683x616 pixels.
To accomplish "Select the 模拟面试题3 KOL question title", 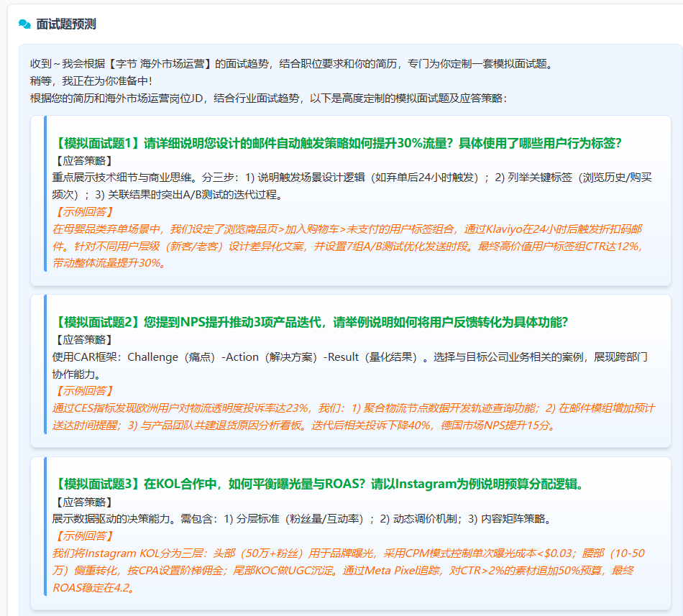I will [318, 484].
